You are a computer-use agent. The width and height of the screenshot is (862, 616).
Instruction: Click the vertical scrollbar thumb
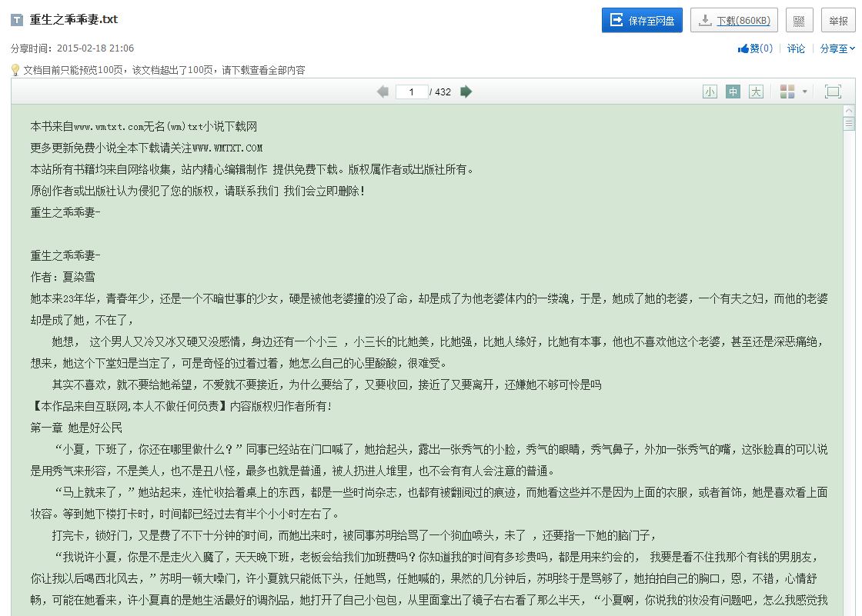click(x=849, y=124)
